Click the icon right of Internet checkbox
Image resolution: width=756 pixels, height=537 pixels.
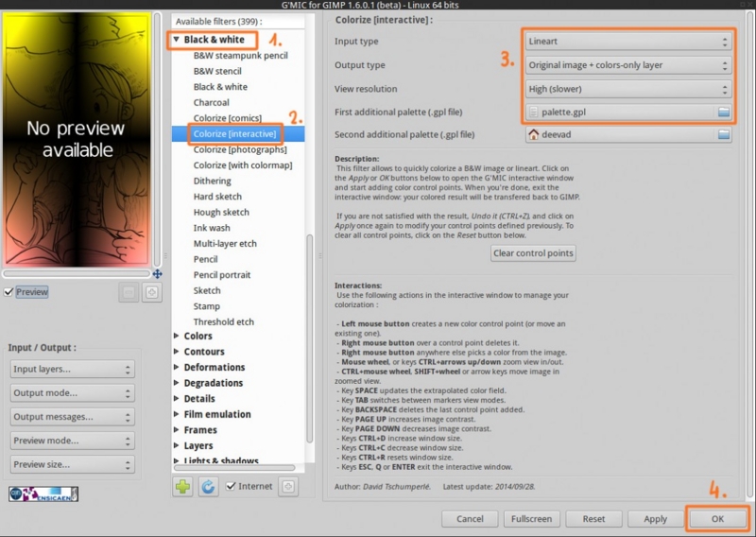click(x=288, y=486)
